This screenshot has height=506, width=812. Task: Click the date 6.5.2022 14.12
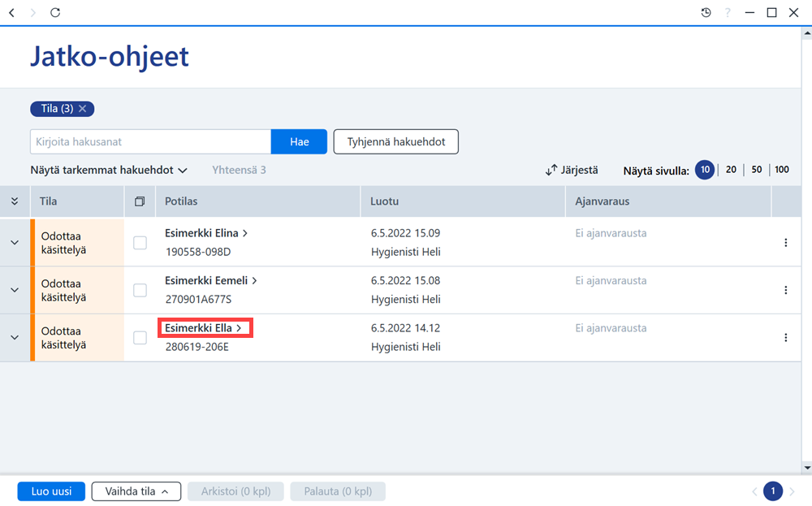click(405, 329)
